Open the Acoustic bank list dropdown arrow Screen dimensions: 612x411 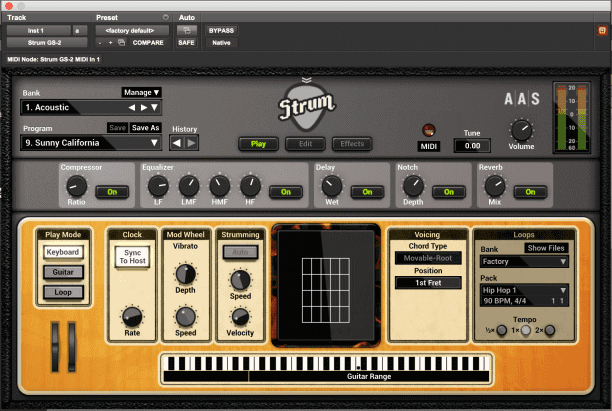click(x=155, y=107)
